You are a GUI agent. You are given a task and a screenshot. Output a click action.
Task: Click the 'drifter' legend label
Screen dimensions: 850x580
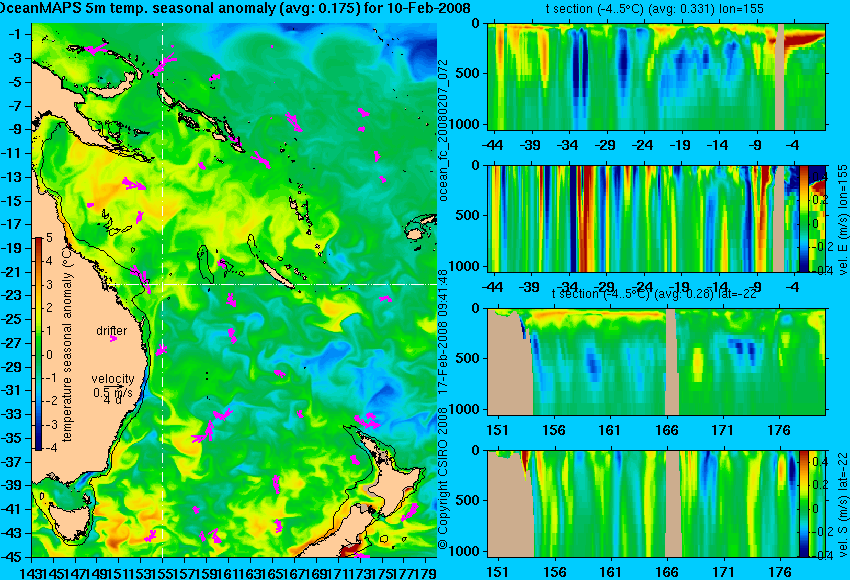(112, 331)
